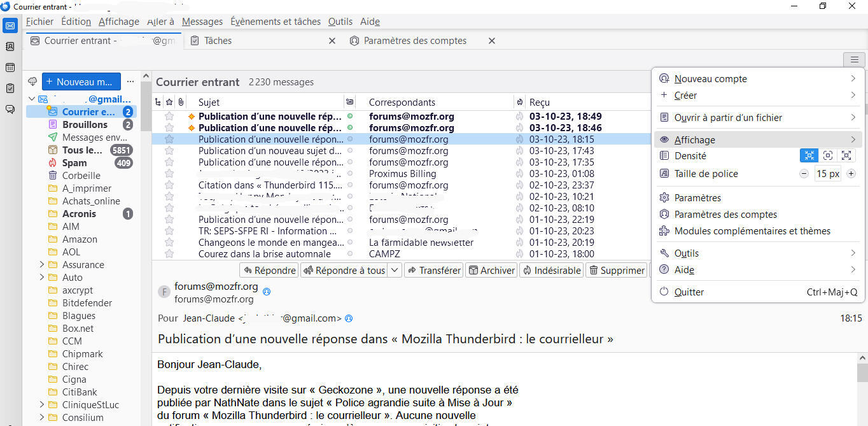
Task: Click the Indésirable button
Action: point(552,270)
